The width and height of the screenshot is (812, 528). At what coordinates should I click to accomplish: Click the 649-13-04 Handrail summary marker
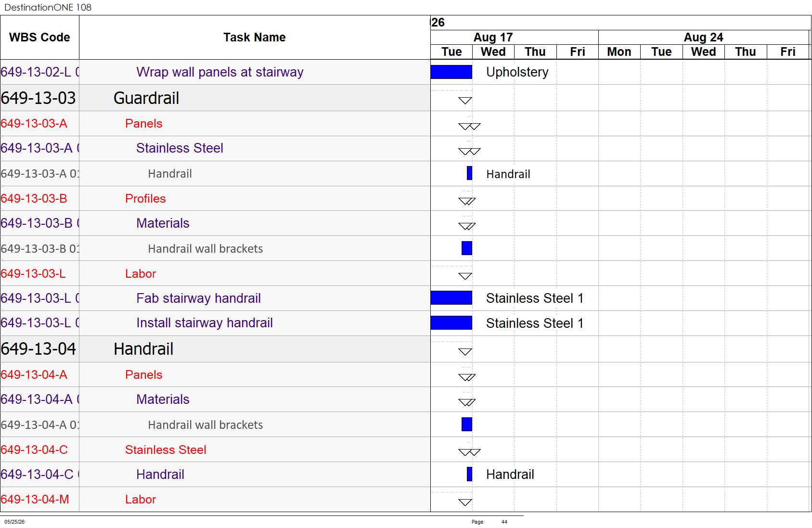coord(465,352)
